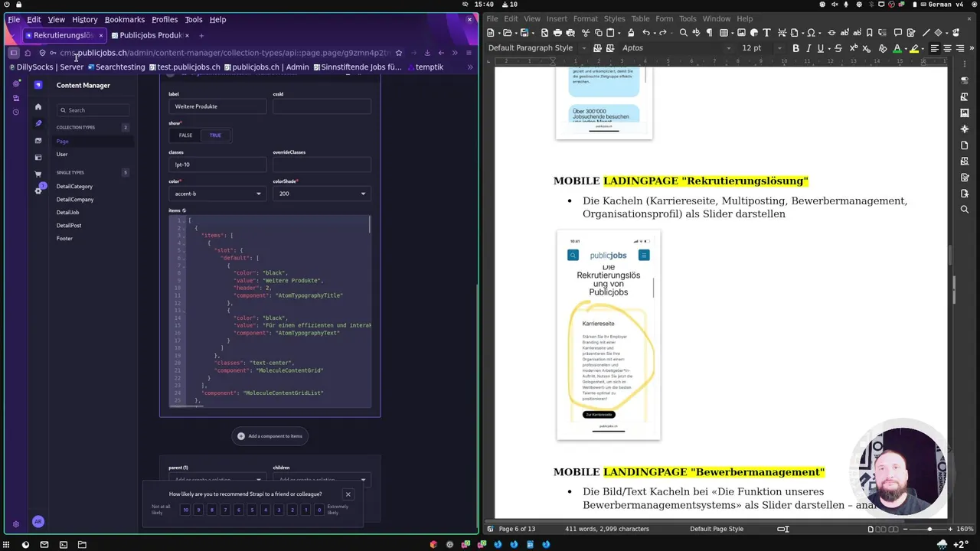Open the colorShade 200 dropdown
This screenshot has height=551, width=980.
pos(322,194)
